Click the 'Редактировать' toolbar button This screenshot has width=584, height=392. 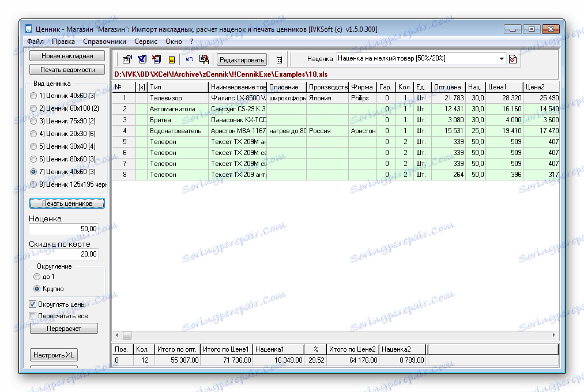(242, 59)
